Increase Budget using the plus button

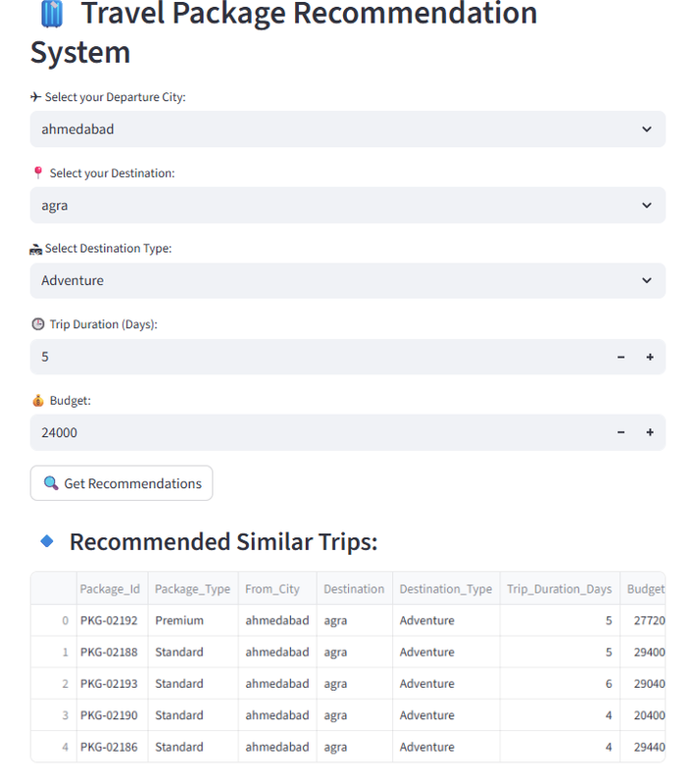649,432
